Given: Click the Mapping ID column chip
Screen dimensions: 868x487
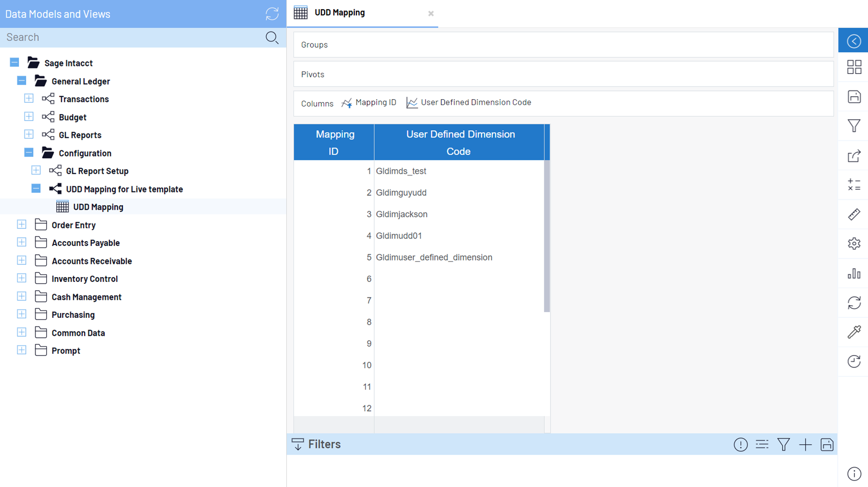Looking at the screenshot, I should click(x=369, y=103).
